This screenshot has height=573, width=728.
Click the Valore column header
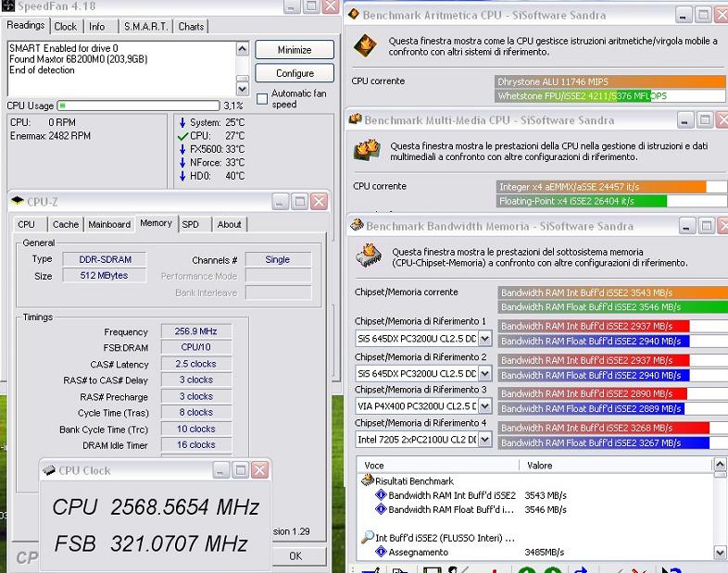click(616, 466)
